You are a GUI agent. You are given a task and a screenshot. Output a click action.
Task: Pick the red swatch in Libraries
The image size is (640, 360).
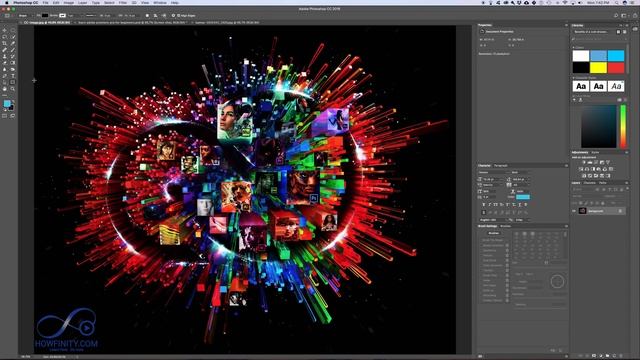616,68
